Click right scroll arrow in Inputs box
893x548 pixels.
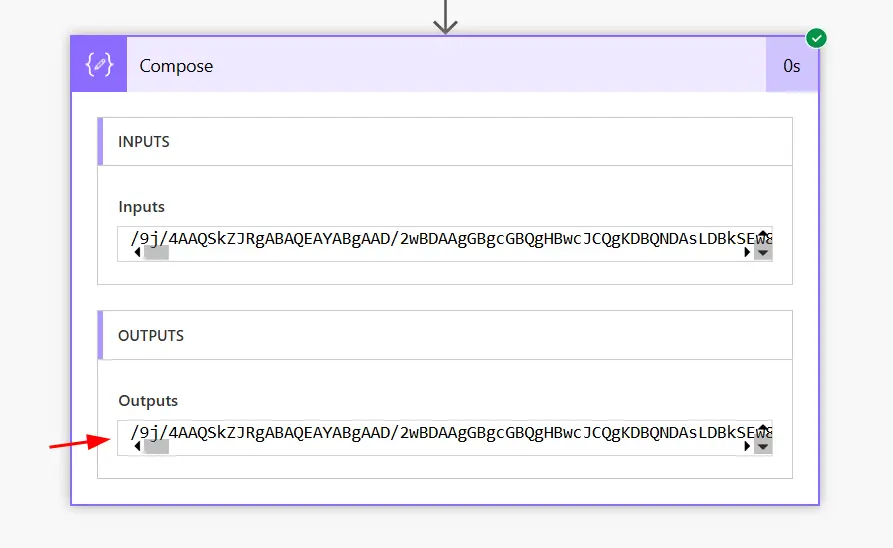pos(747,252)
